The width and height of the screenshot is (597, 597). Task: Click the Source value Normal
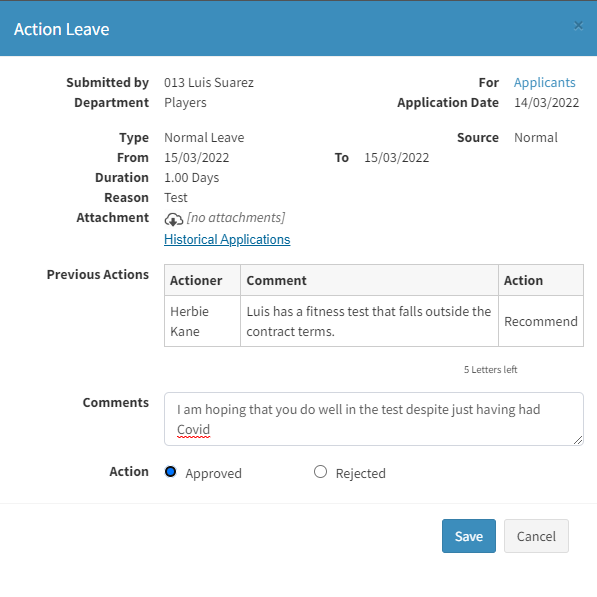[536, 137]
